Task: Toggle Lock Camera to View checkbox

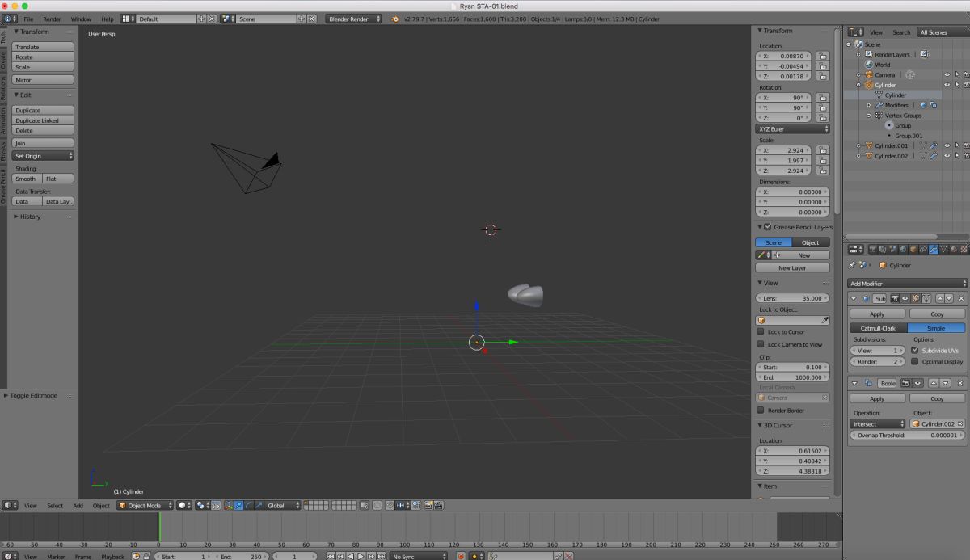Action: click(x=760, y=344)
